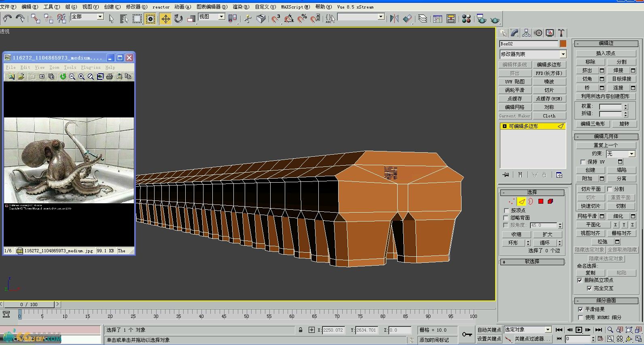644x345 pixels.
Task: Click the 目标焊接 button
Action: (x=622, y=79)
